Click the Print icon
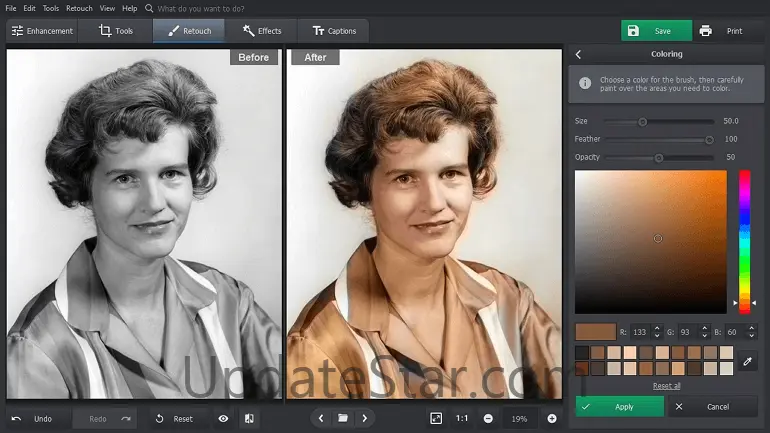This screenshot has width=770, height=433. (x=706, y=31)
